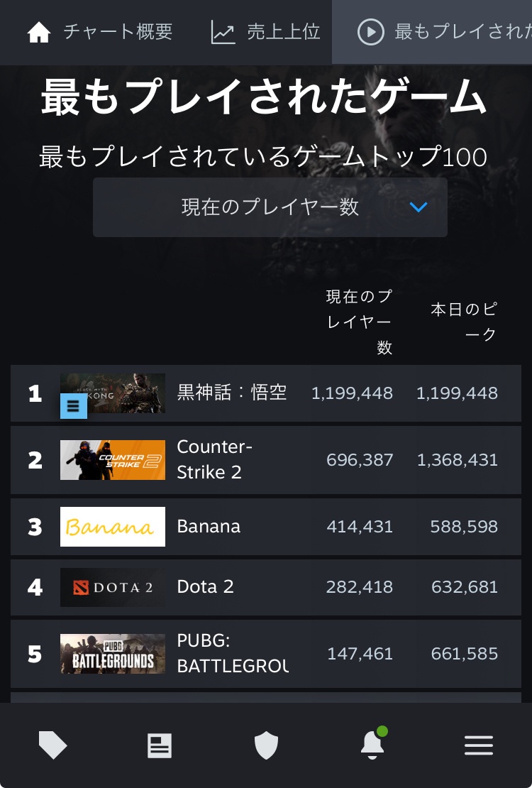Open notifications bell icon

372,745
